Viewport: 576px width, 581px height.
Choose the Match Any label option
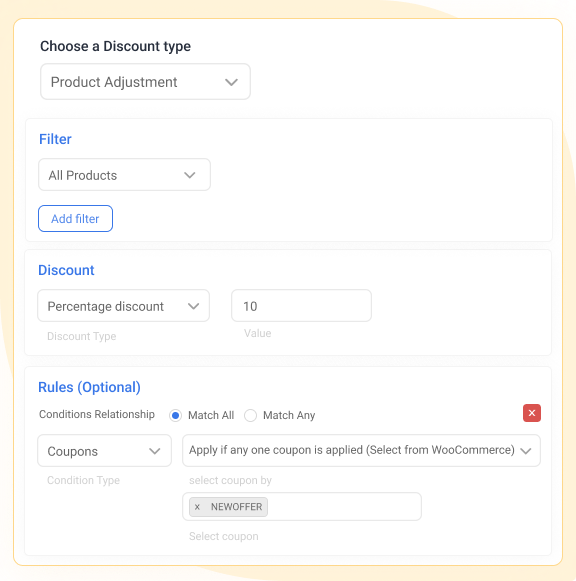(x=289, y=415)
